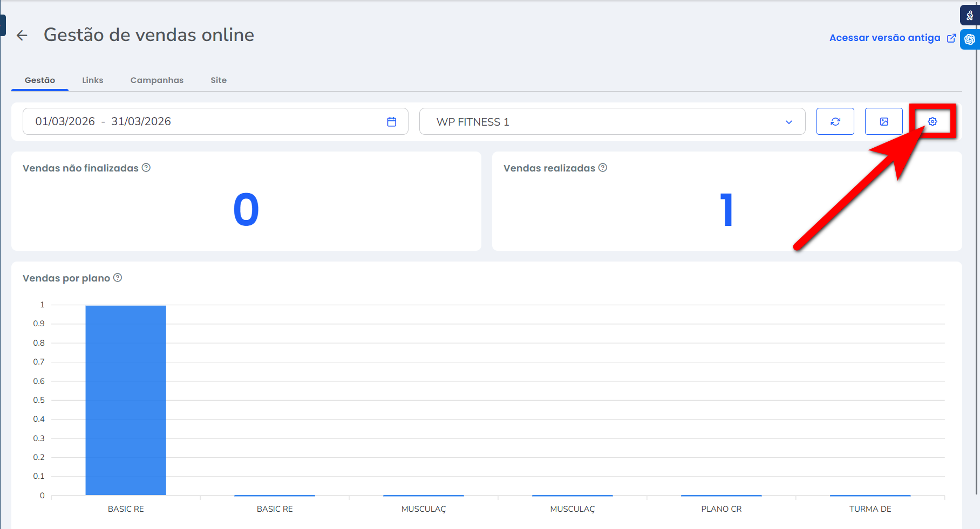Switch to the Gestão tab
This screenshot has width=980, height=529.
(x=40, y=80)
